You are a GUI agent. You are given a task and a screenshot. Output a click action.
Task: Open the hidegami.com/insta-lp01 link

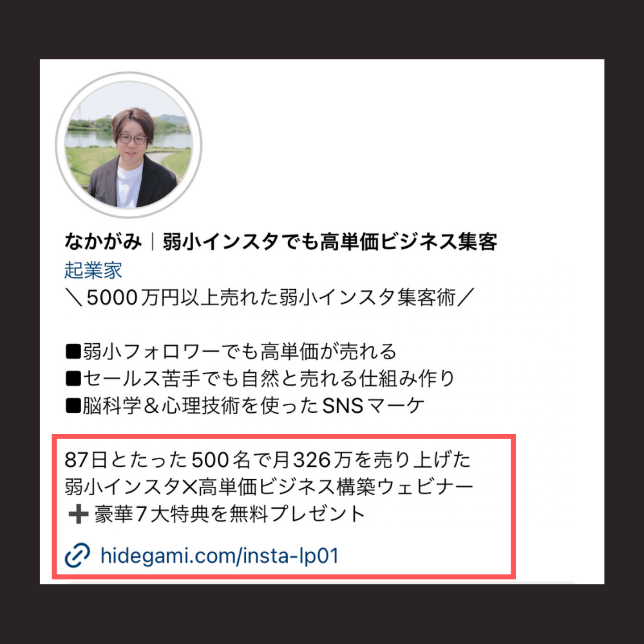tap(220, 556)
